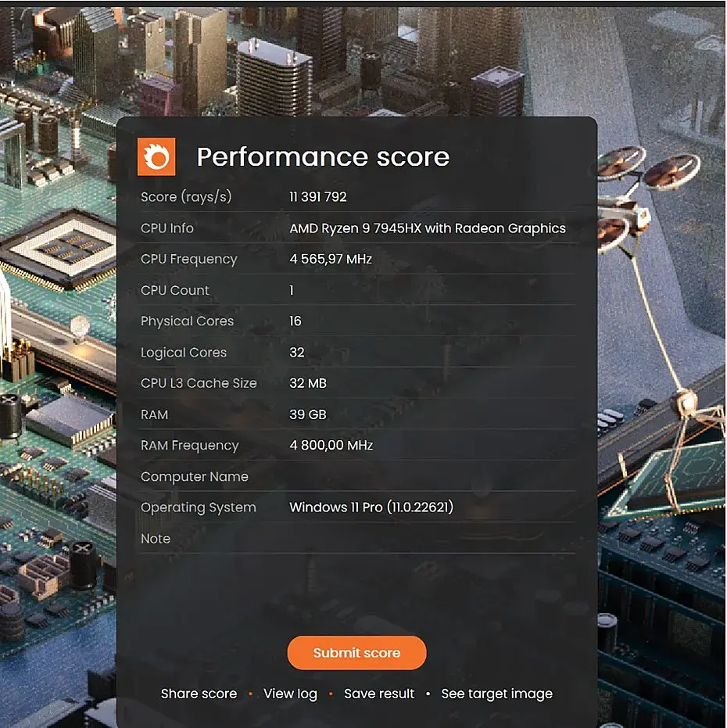Select the score value 11 391 792
This screenshot has height=728, width=727.
click(x=318, y=196)
